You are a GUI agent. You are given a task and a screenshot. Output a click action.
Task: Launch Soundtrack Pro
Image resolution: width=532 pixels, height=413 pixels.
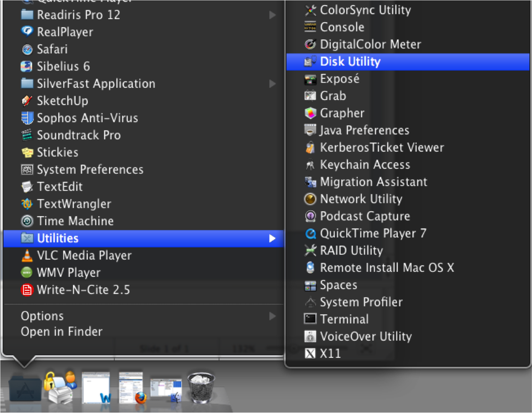[x=79, y=135]
